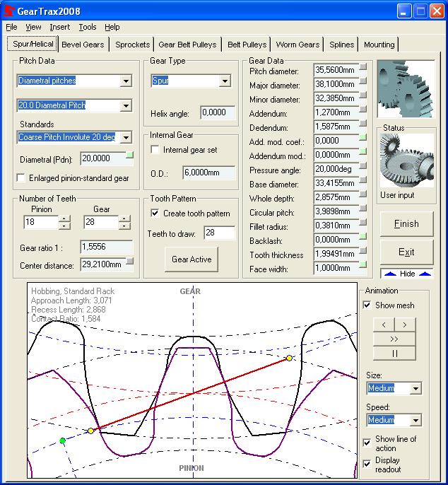The width and height of the screenshot is (448, 485).
Task: Open the File menu
Action: (x=11, y=27)
